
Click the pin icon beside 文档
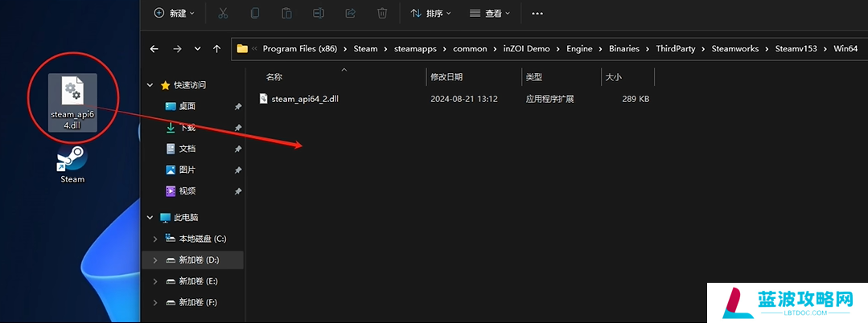[238, 149]
